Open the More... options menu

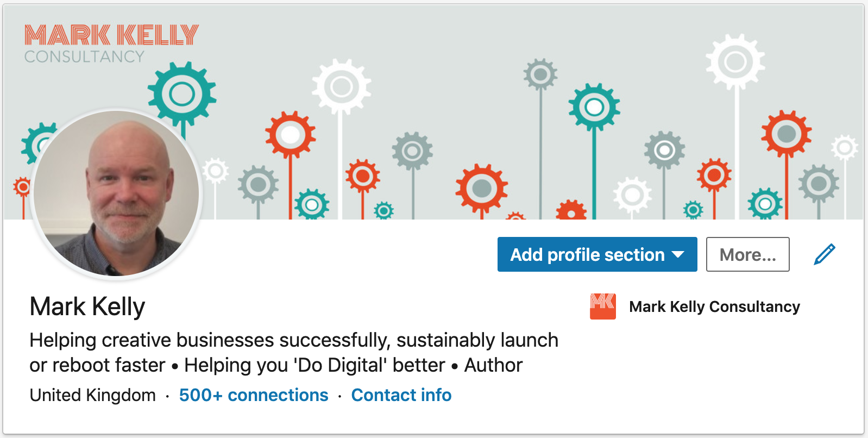pos(747,254)
